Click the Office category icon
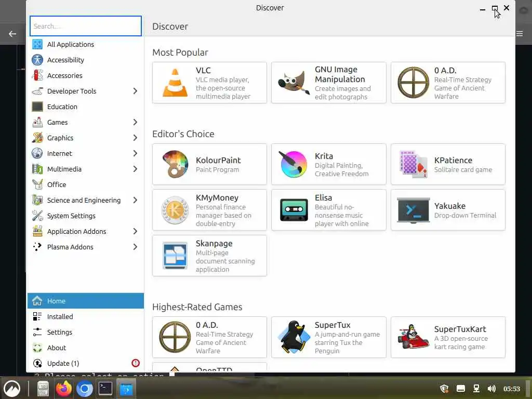The width and height of the screenshot is (532, 399). coord(37,184)
